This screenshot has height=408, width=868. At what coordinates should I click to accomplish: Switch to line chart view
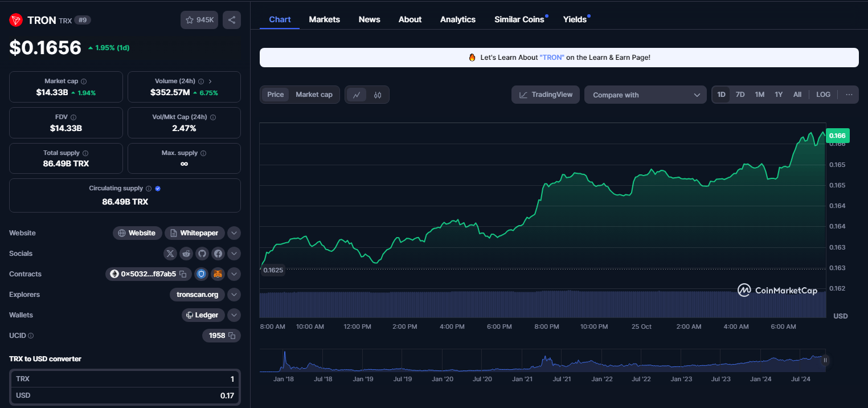[357, 95]
